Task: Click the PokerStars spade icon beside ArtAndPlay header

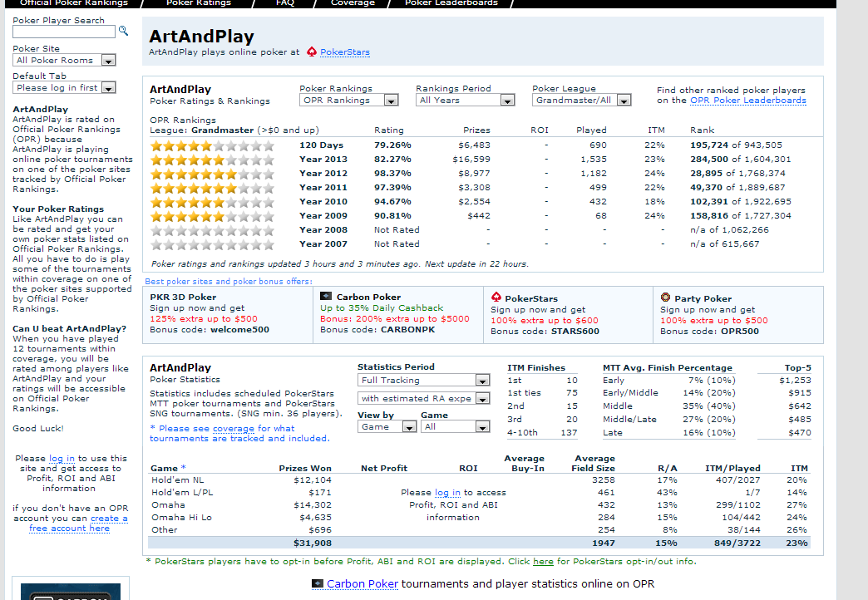Action: pos(312,52)
